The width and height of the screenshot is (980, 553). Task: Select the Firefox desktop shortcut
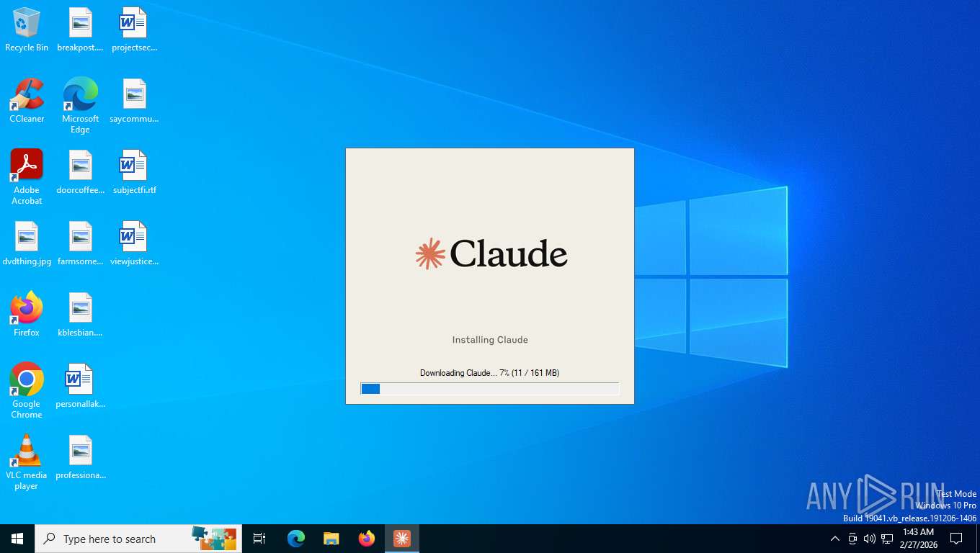pyautogui.click(x=27, y=315)
